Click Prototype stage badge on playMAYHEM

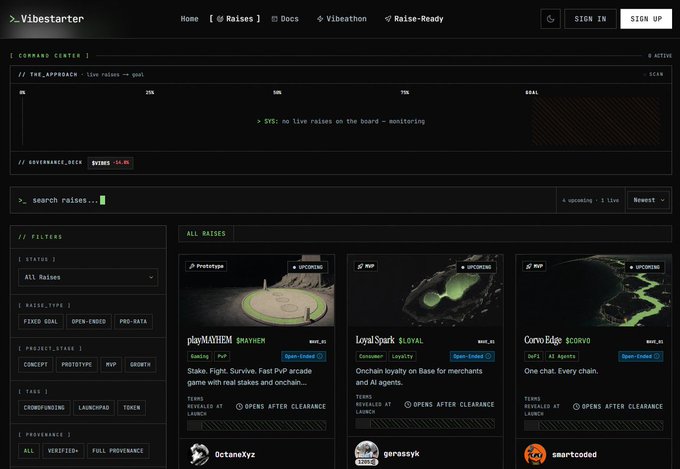(206, 266)
